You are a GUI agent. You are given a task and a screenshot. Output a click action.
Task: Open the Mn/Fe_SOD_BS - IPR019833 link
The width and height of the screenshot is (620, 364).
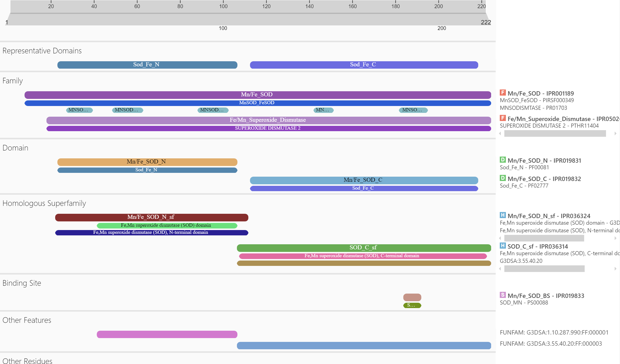(546, 296)
